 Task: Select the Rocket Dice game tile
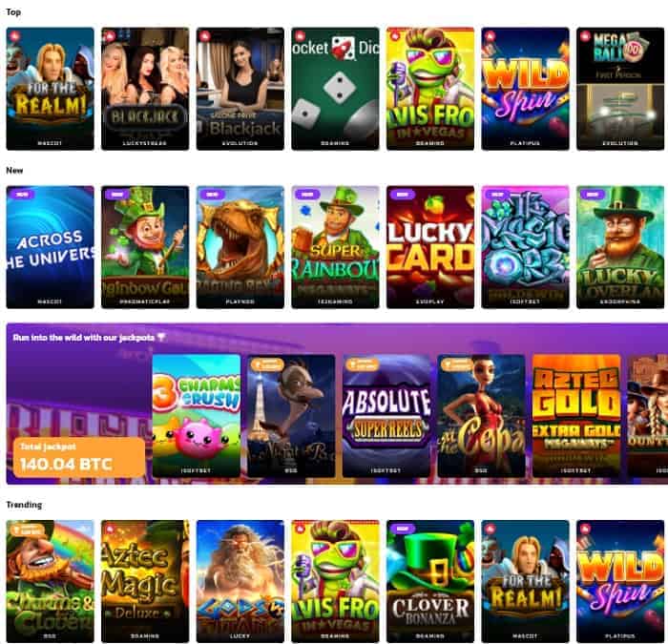click(335, 89)
